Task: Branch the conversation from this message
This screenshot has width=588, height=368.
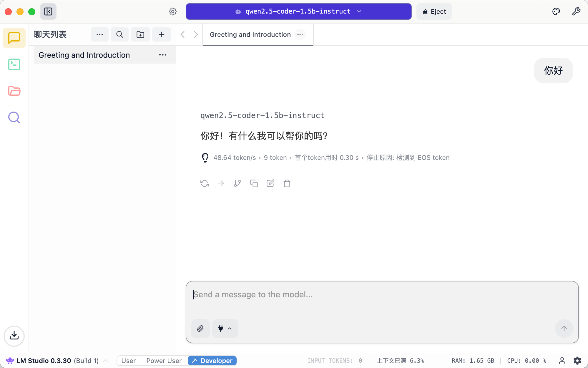Action: pos(237,183)
